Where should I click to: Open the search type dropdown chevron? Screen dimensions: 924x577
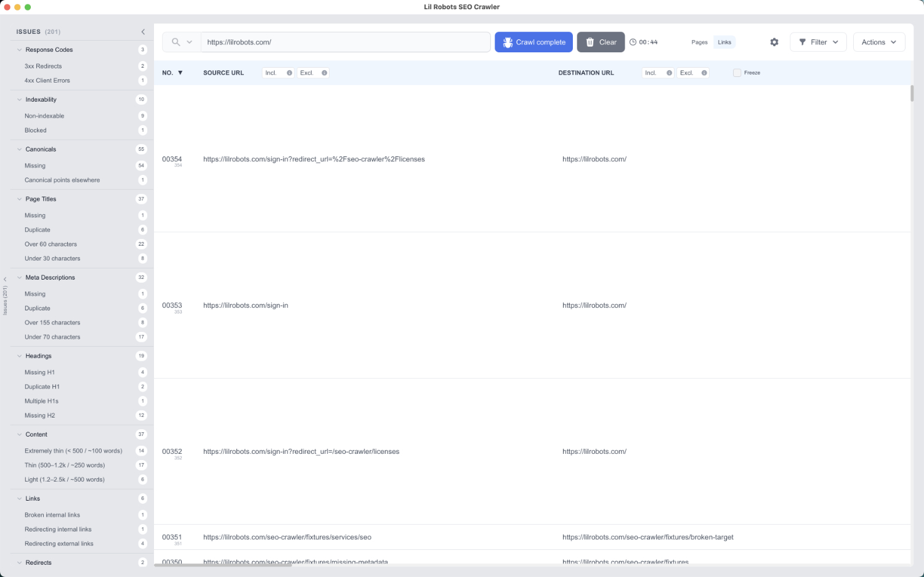190,42
